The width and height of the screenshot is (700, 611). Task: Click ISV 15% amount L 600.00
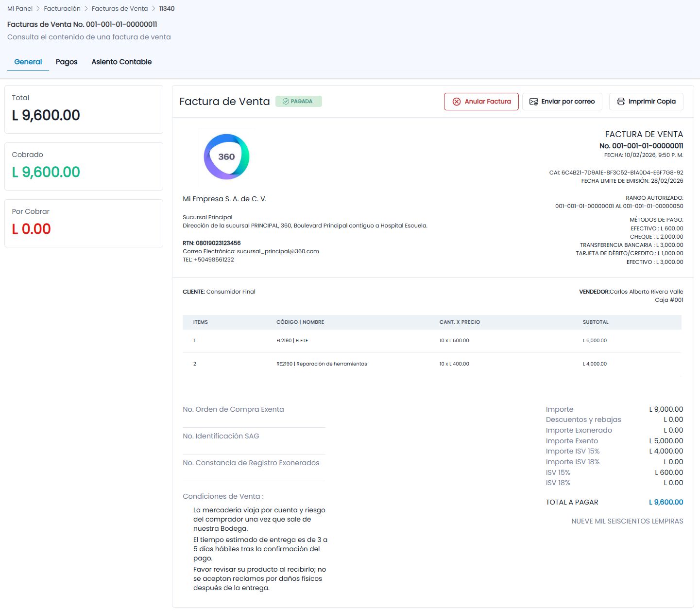pyautogui.click(x=669, y=472)
